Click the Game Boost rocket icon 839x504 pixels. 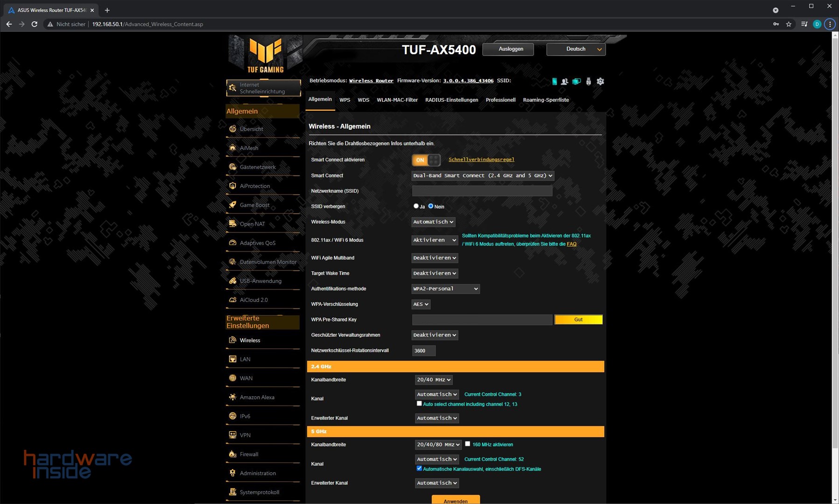(233, 205)
